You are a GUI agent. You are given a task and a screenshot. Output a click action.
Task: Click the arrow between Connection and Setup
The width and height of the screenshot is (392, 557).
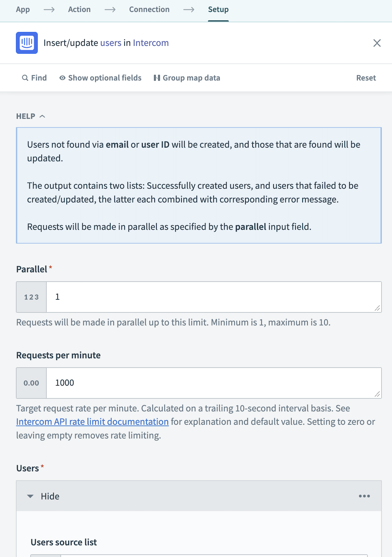(x=189, y=10)
